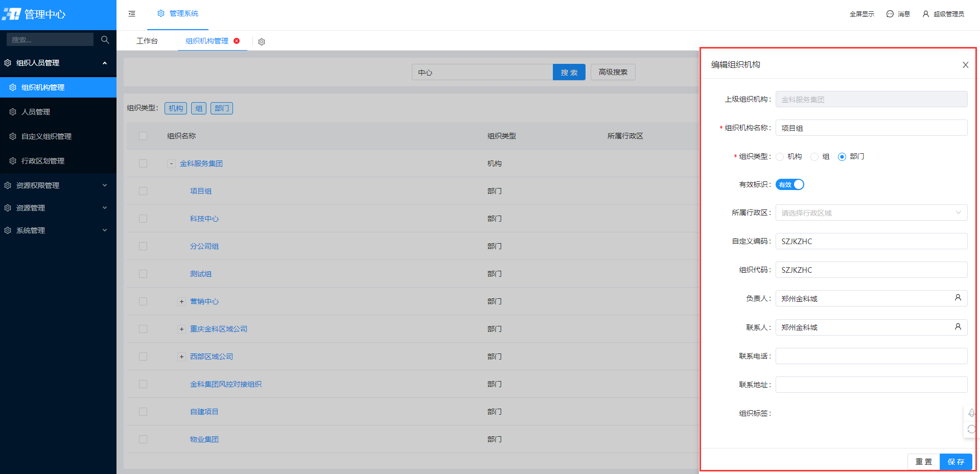Check the box for 金科服务集团 row

(143, 163)
